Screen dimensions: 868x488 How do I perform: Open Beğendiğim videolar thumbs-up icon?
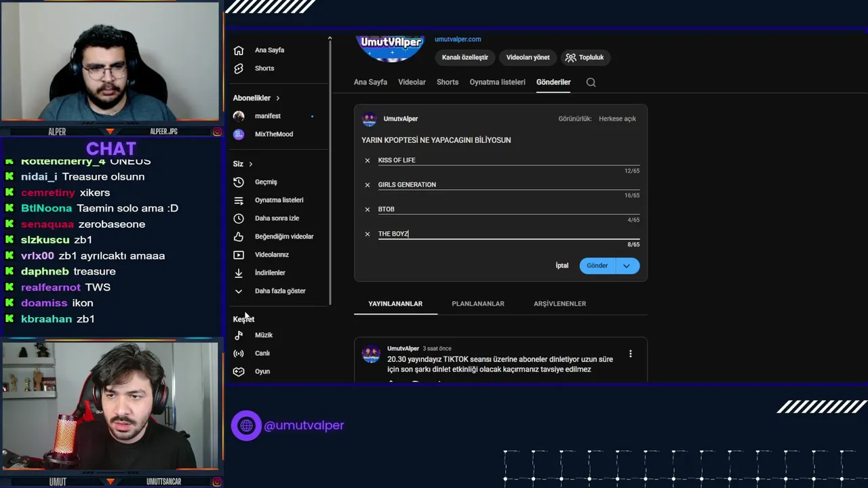pyautogui.click(x=239, y=237)
